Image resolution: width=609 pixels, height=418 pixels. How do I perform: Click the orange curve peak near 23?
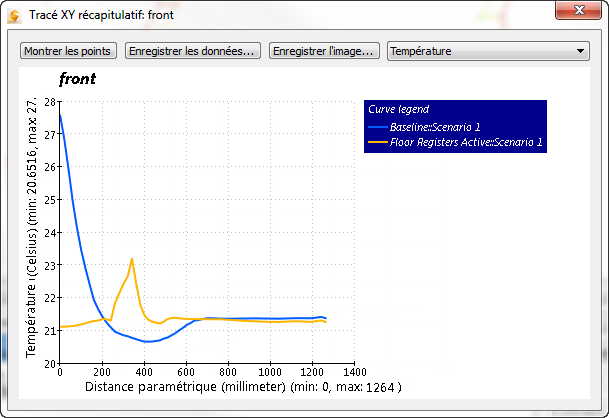tap(132, 259)
